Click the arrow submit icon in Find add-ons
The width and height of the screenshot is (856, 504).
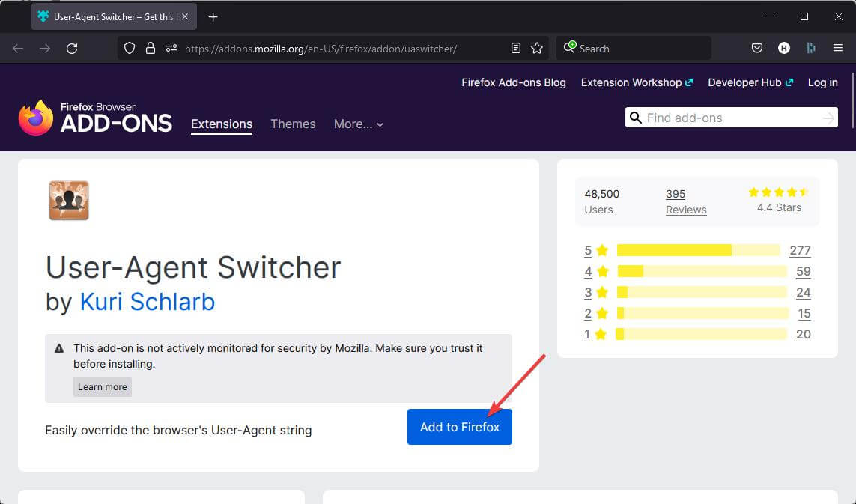coord(829,118)
